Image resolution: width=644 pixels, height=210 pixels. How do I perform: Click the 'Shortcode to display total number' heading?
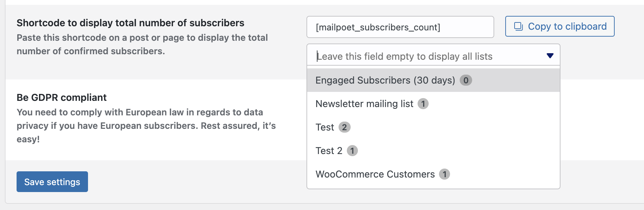point(130,23)
